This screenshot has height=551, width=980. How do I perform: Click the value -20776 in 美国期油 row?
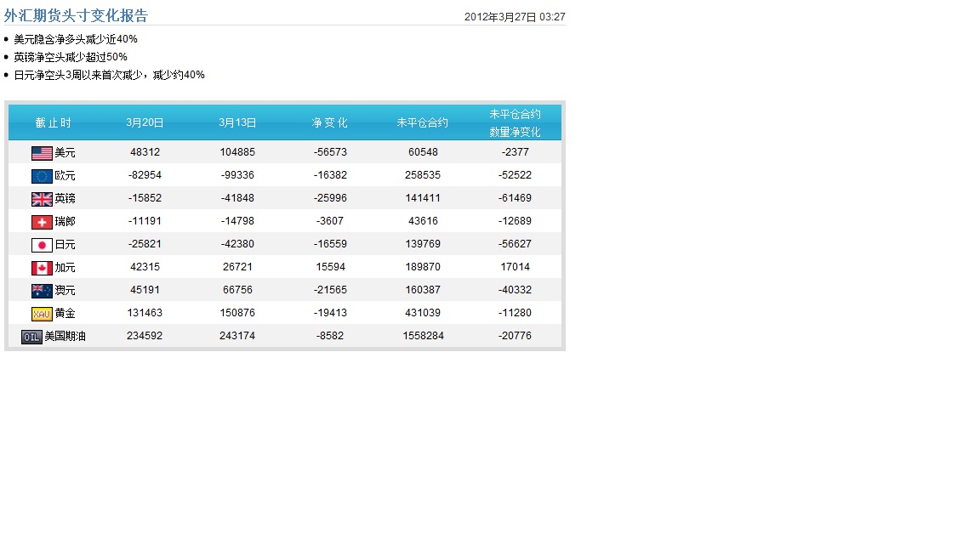[515, 336]
